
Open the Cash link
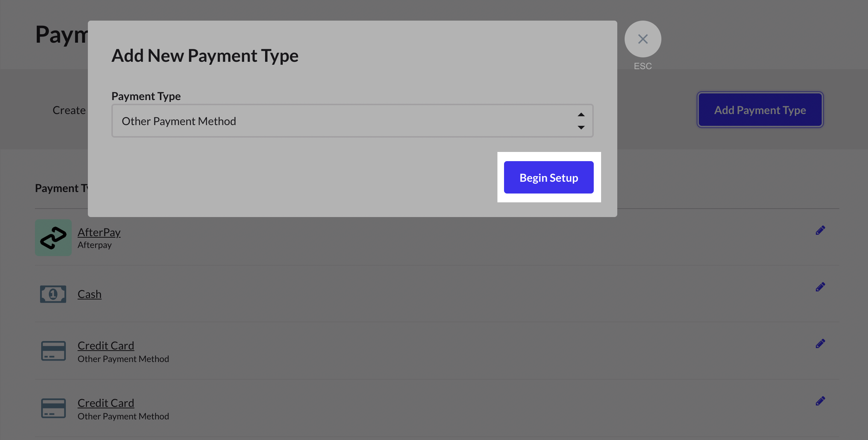coord(89,294)
